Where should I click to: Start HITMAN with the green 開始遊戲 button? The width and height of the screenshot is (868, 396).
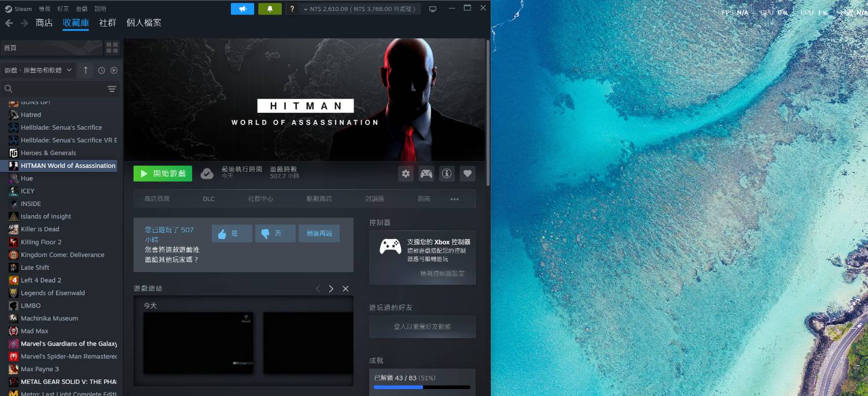point(163,173)
